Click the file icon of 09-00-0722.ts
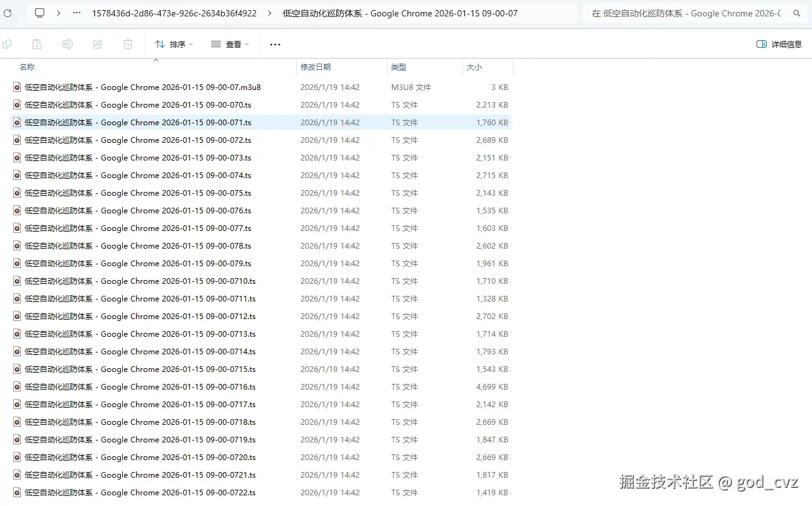The image size is (812, 506). click(17, 493)
